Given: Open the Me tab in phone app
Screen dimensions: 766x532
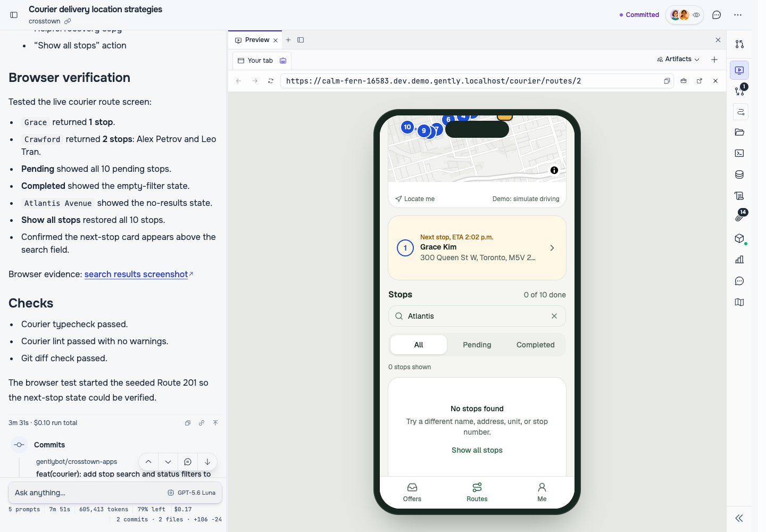Looking at the screenshot, I should (542, 492).
